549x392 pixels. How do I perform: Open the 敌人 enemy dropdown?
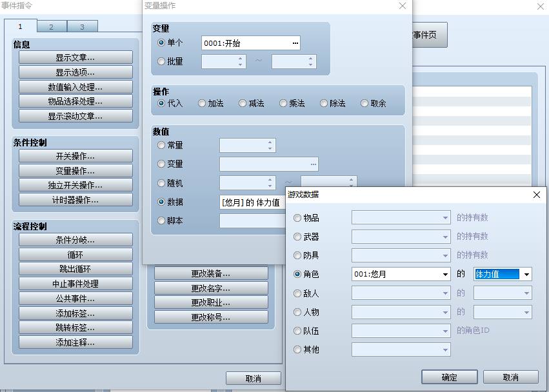point(401,293)
